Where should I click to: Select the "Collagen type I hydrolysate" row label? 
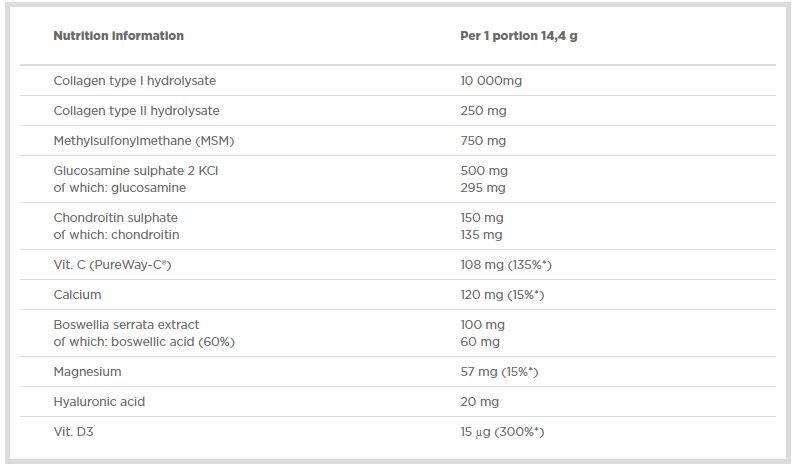coord(134,81)
